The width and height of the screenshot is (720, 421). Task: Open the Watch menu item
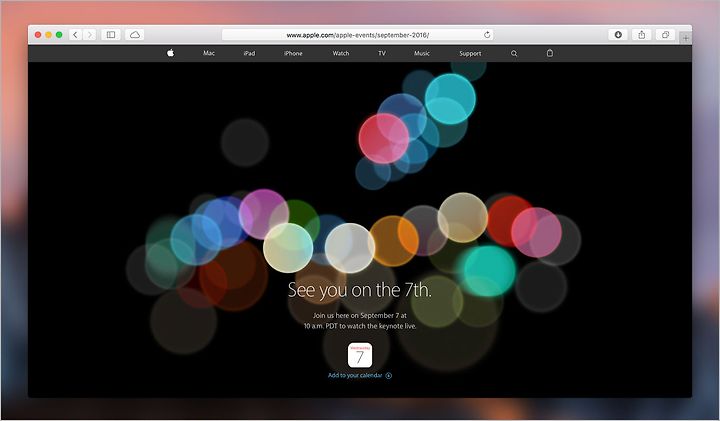coord(341,53)
